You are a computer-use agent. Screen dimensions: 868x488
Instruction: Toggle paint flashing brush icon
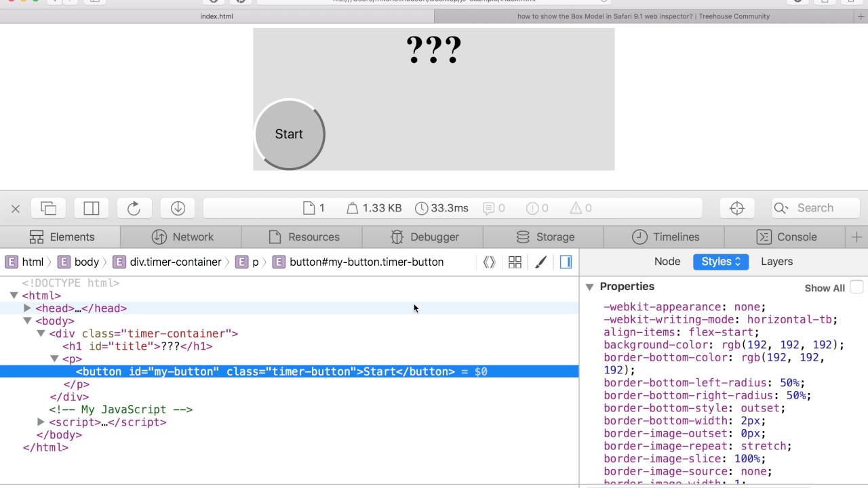(540, 262)
